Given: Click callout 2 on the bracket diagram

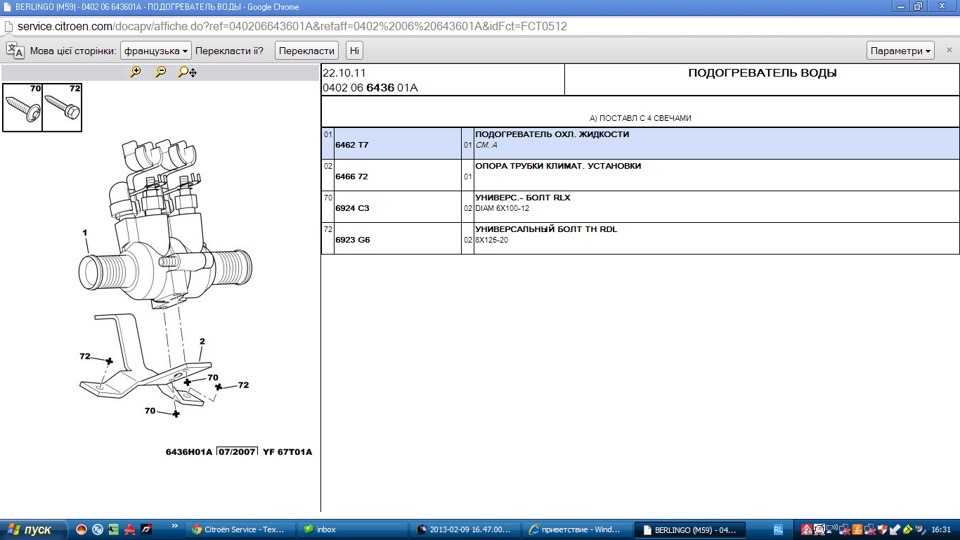Looking at the screenshot, I should click(202, 342).
